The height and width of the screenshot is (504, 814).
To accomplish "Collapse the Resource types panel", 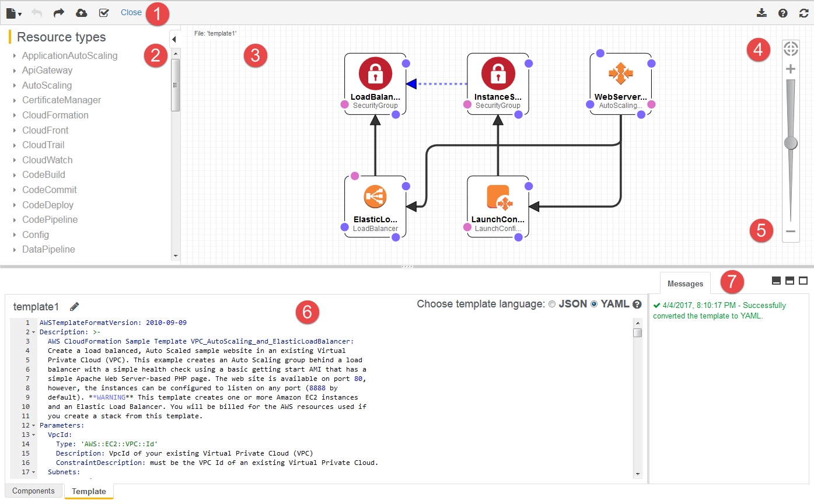I will coord(174,39).
